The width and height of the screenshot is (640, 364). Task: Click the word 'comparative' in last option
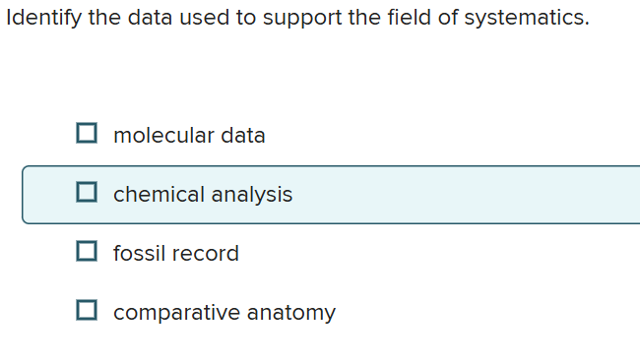tap(176, 313)
